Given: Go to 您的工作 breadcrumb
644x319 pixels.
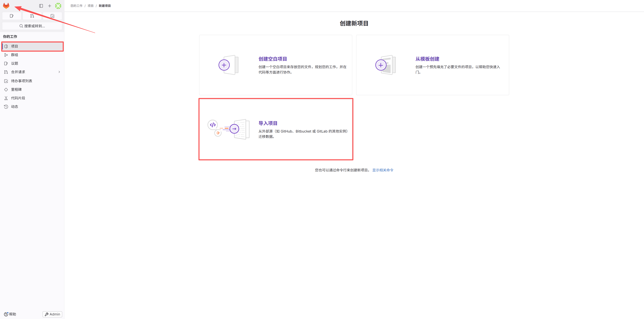Looking at the screenshot, I should (x=76, y=6).
